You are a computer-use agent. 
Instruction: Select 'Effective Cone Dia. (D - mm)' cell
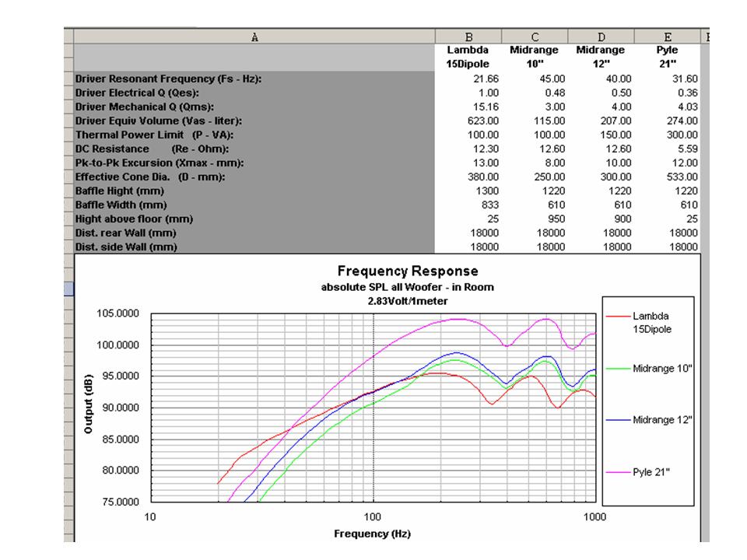pos(254,177)
